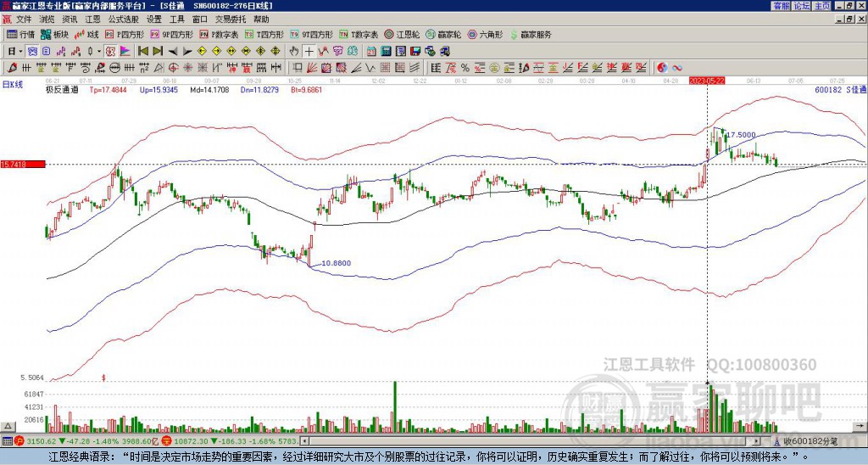Image resolution: width=868 pixels, height=465 pixels.
Task: Toggle the colored flag indicator button
Action: pos(125,52)
